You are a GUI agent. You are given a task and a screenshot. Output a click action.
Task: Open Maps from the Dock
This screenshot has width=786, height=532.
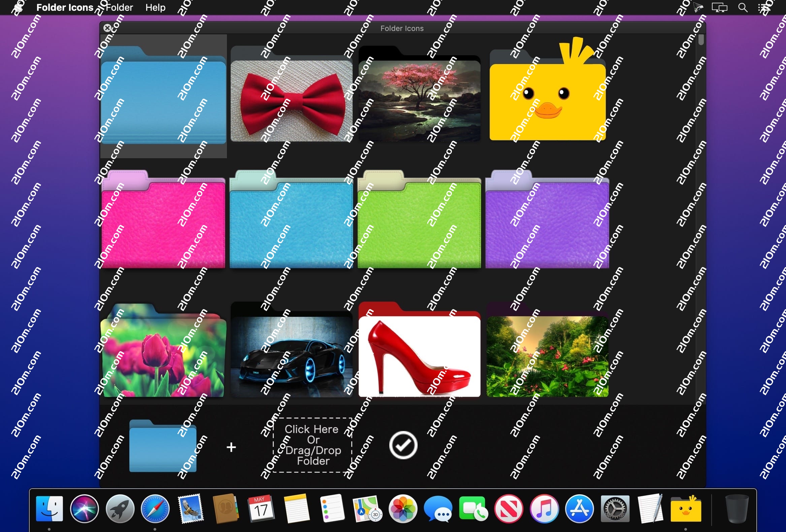(367, 509)
